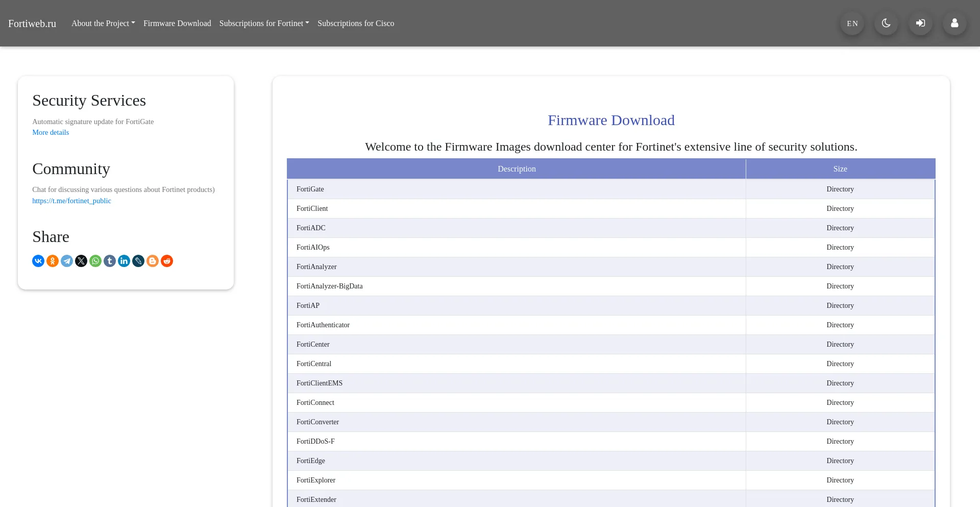980x507 pixels.
Task: Switch language with EN button
Action: tap(852, 23)
